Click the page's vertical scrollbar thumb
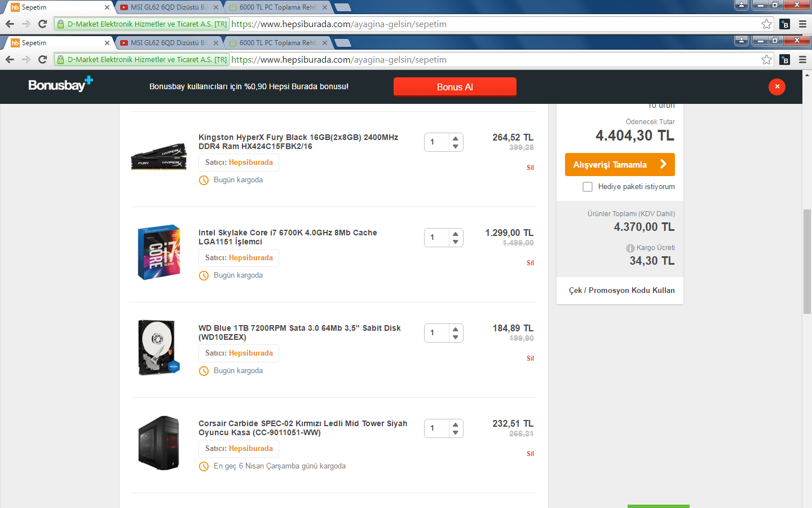The height and width of the screenshot is (508, 812). [807, 261]
